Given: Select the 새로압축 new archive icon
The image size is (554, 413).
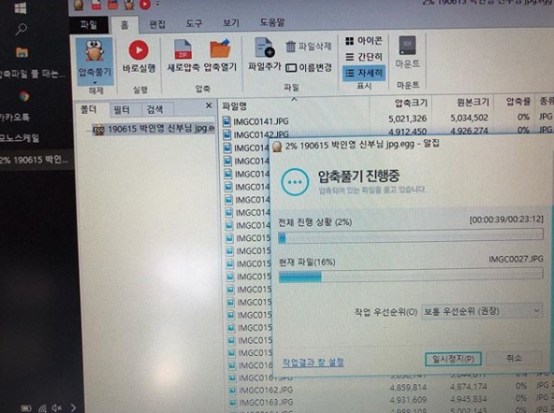Looking at the screenshot, I should coord(183,49).
